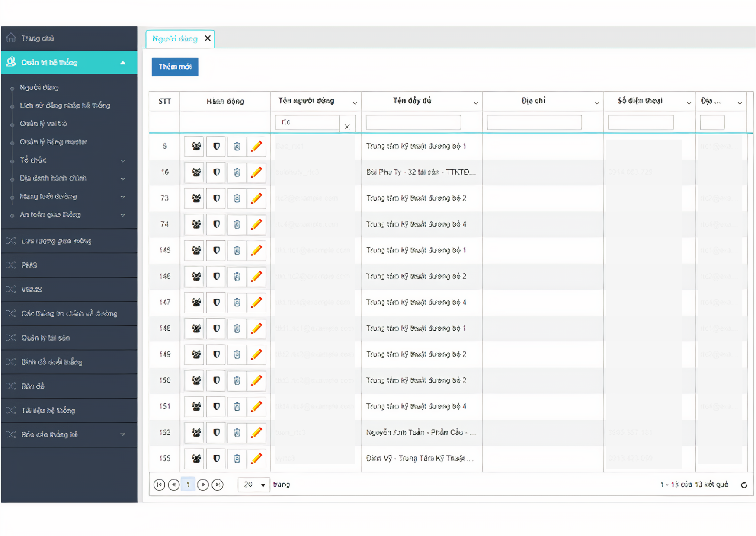The width and height of the screenshot is (756, 536).
Task: Open the page size dropdown showing 20
Action: [254, 485]
